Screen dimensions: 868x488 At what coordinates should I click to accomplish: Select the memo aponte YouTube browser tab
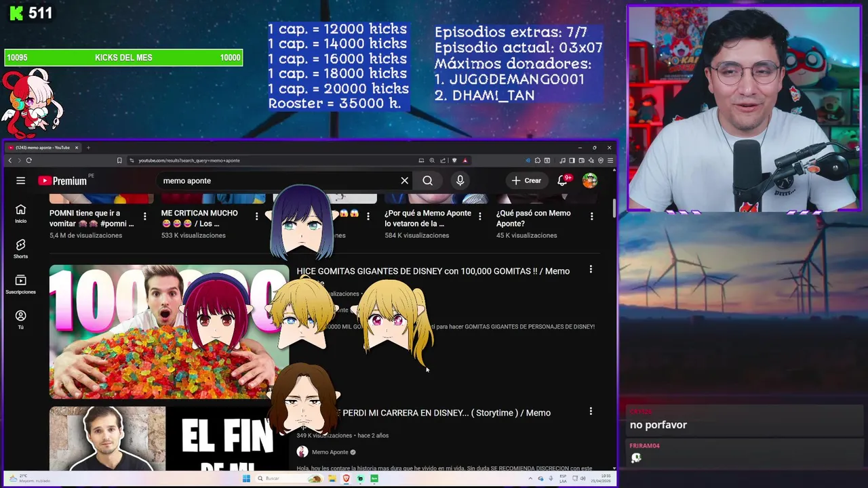tap(43, 147)
